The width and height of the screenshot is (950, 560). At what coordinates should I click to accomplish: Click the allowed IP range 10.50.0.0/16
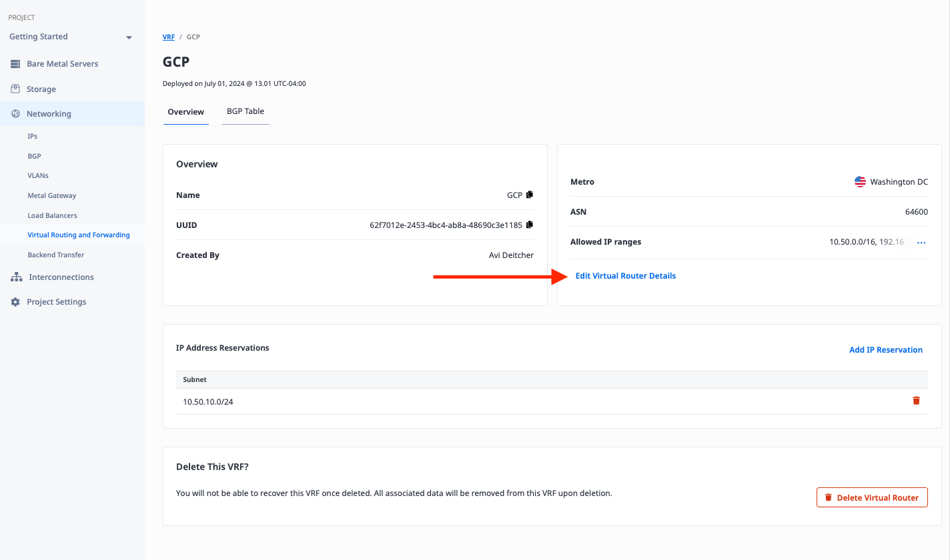coord(853,242)
